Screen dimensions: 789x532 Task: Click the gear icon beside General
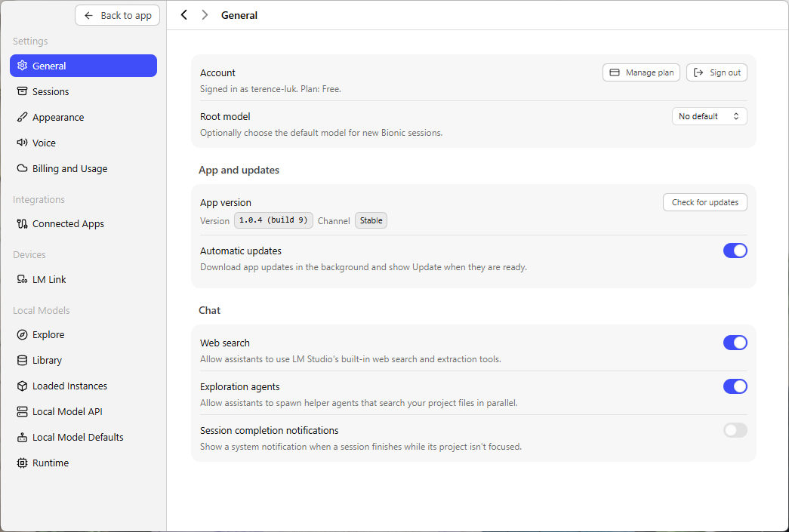pos(22,66)
